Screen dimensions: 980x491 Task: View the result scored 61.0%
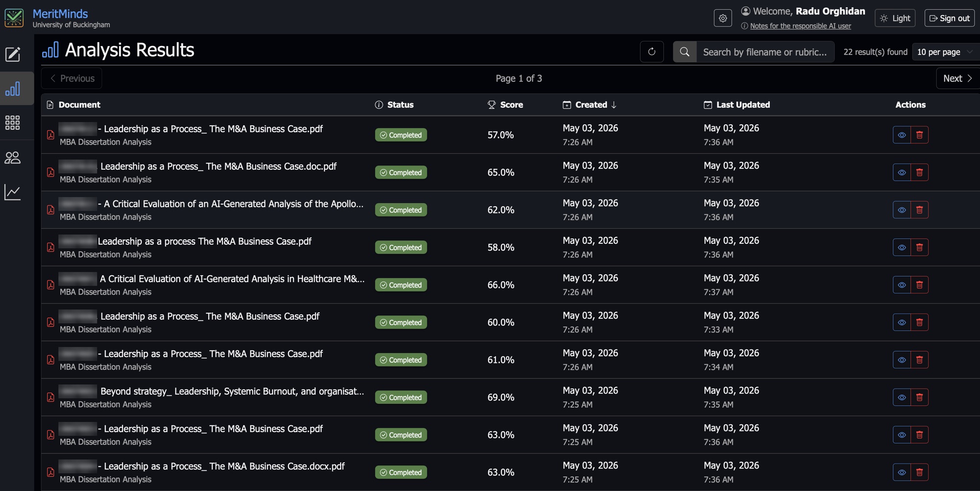tap(902, 360)
